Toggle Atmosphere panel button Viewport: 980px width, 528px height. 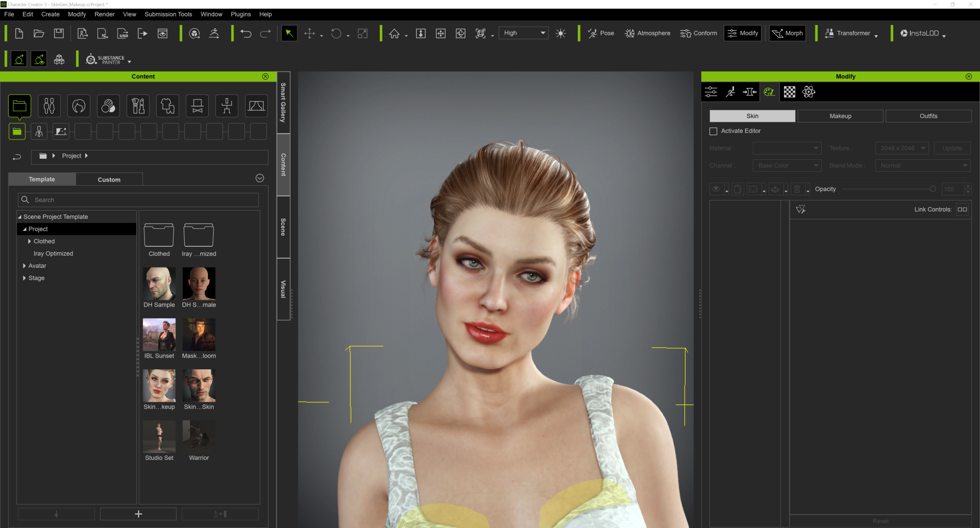click(647, 33)
